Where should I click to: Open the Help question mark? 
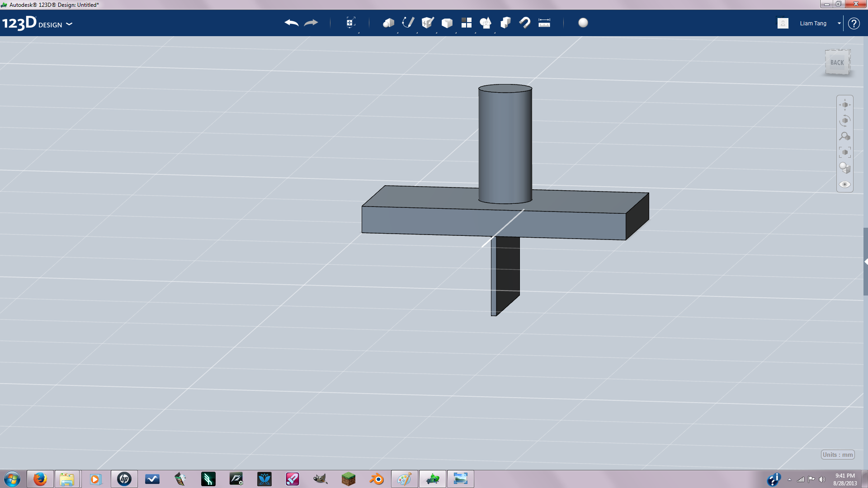point(854,23)
